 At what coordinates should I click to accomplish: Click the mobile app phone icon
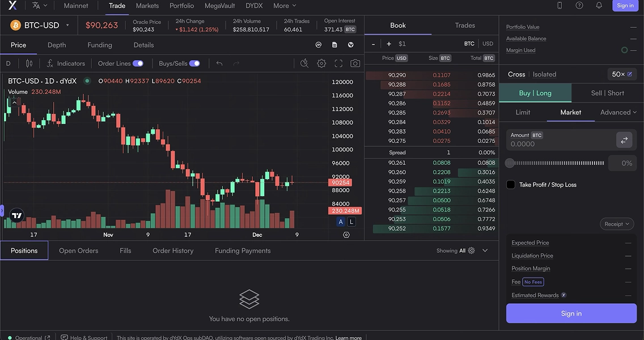[560, 6]
